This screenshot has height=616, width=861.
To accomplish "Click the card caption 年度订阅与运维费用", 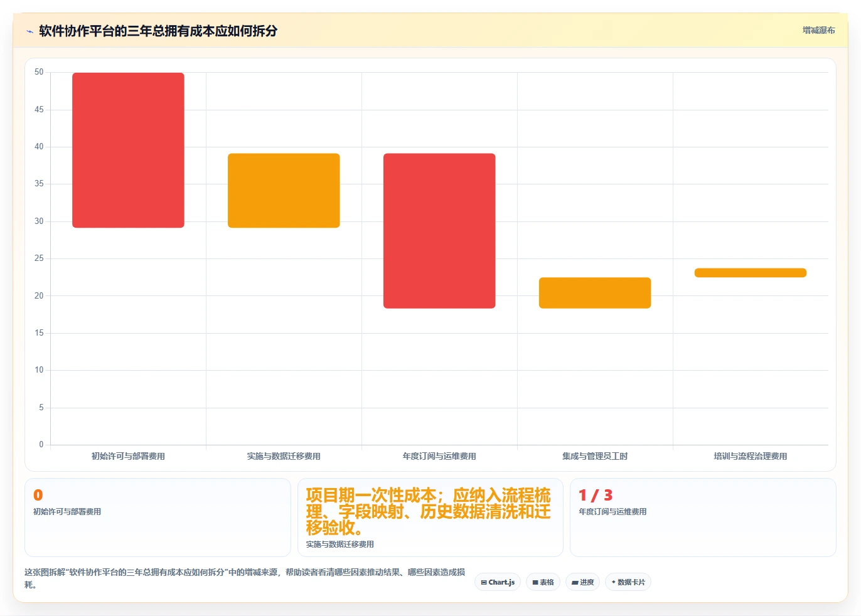I will pyautogui.click(x=612, y=512).
